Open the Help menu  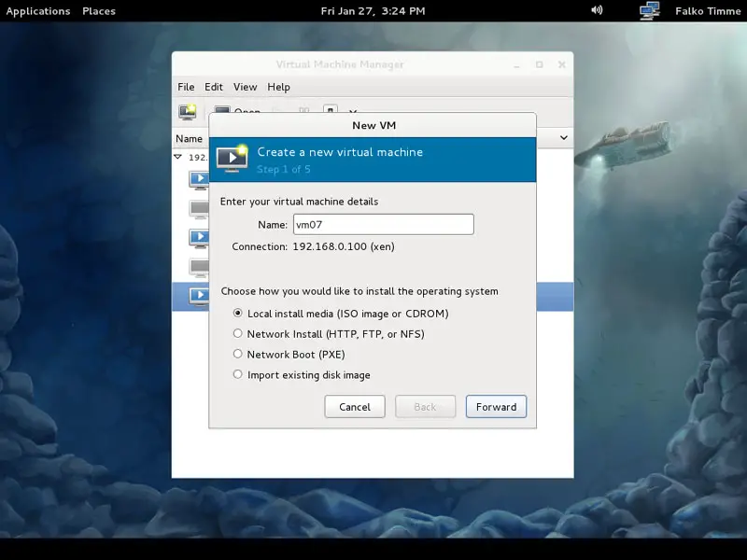[278, 87]
